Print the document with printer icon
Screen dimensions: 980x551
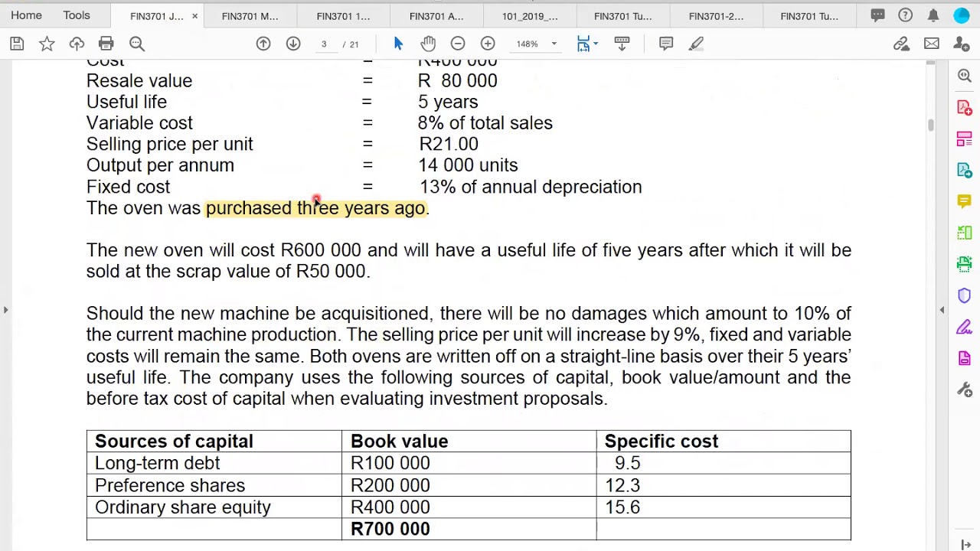(x=106, y=44)
